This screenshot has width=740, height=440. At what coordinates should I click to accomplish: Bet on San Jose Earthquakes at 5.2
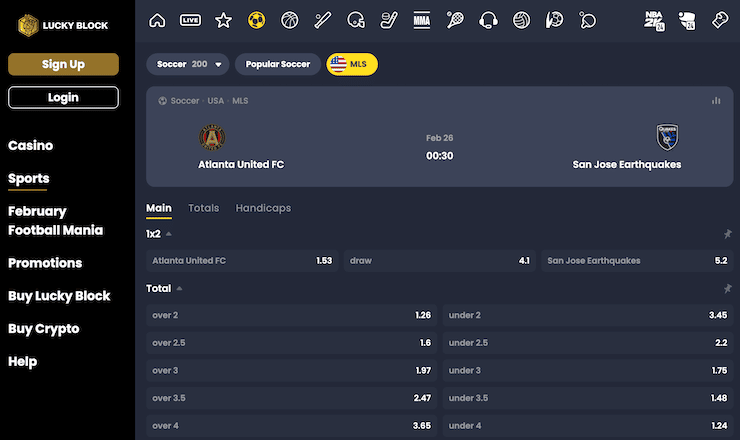pyautogui.click(x=637, y=261)
